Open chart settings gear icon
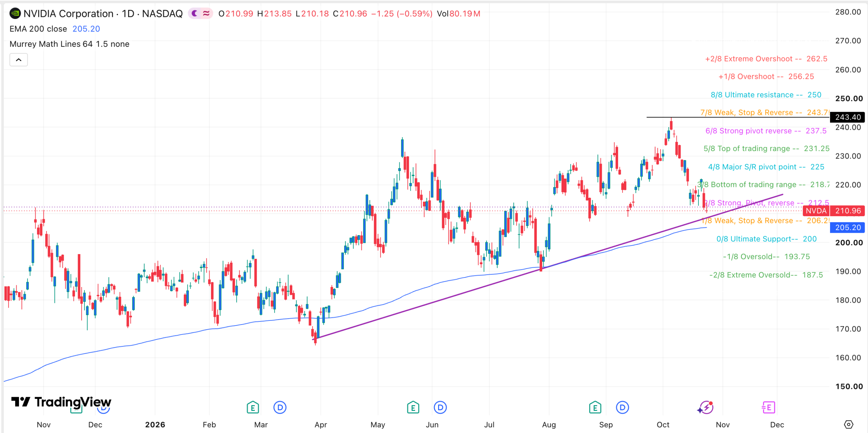Image resolution: width=868 pixels, height=433 pixels. tap(848, 425)
